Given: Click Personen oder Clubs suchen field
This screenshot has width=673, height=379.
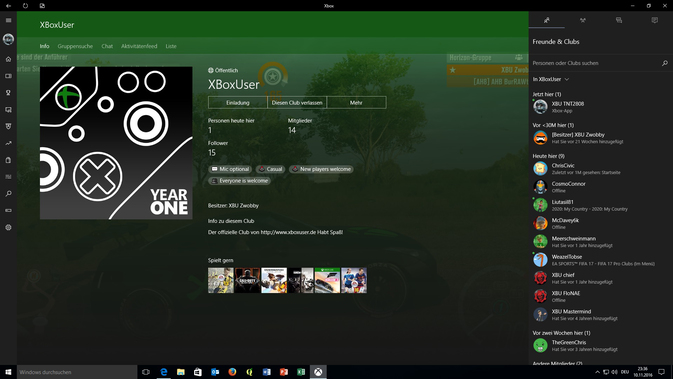Looking at the screenshot, I should (x=600, y=63).
